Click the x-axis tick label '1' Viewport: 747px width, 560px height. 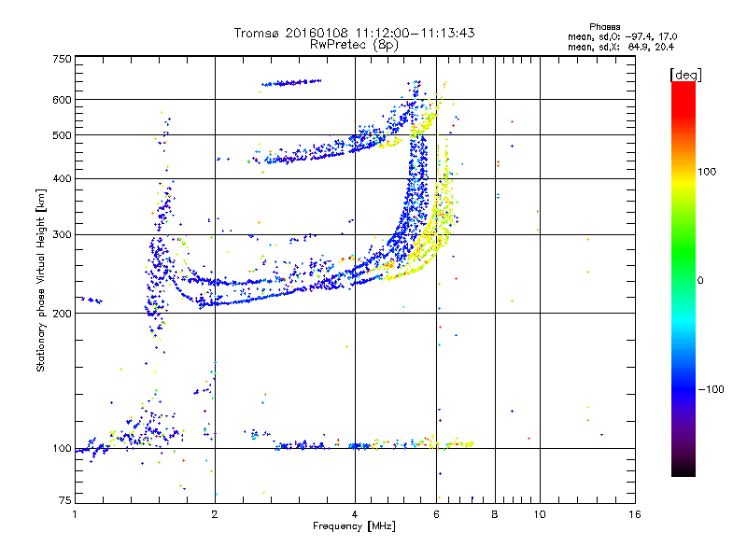pyautogui.click(x=75, y=514)
